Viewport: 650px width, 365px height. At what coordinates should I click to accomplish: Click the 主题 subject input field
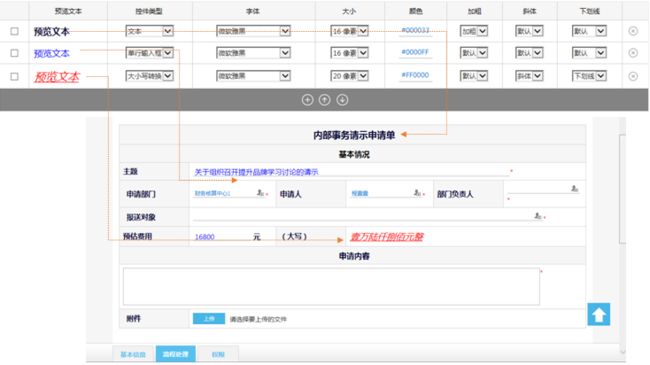(351, 172)
